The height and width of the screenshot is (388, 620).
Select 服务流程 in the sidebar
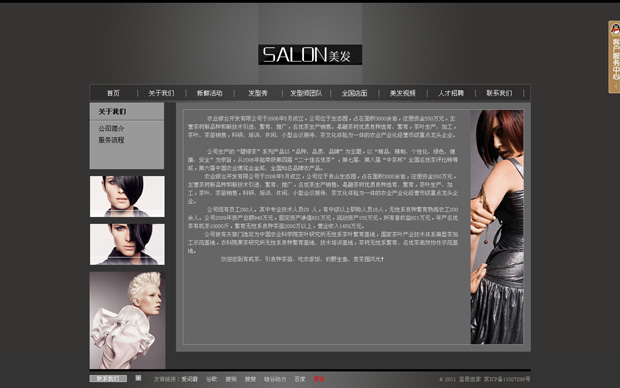[111, 140]
